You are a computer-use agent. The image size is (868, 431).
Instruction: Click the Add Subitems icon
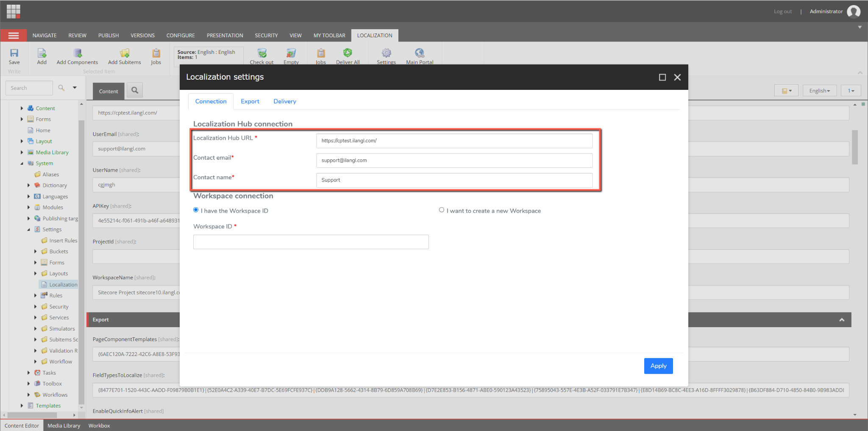click(124, 53)
